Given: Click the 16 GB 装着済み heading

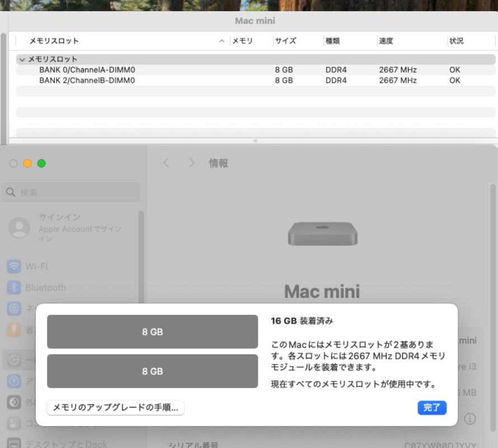Looking at the screenshot, I should click(302, 321).
